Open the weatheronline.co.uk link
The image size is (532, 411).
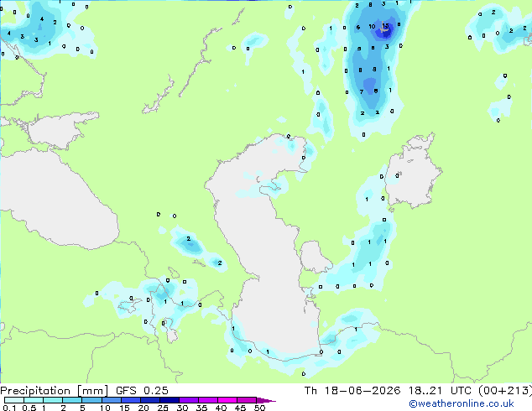[462, 403]
